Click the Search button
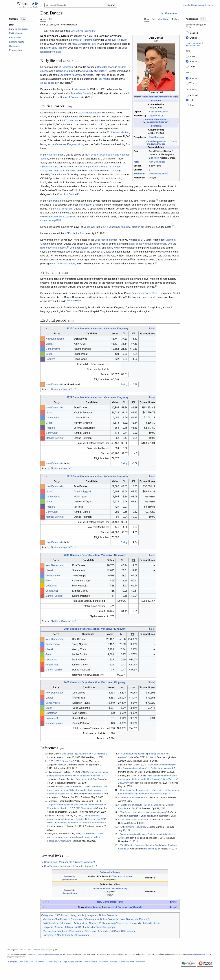 click(x=111, y=5)
